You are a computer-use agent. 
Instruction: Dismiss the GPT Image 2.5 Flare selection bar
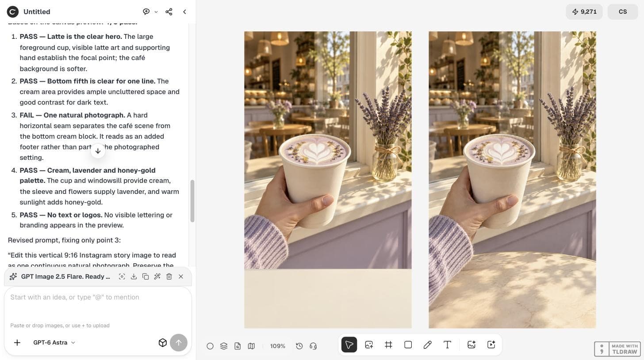(181, 277)
